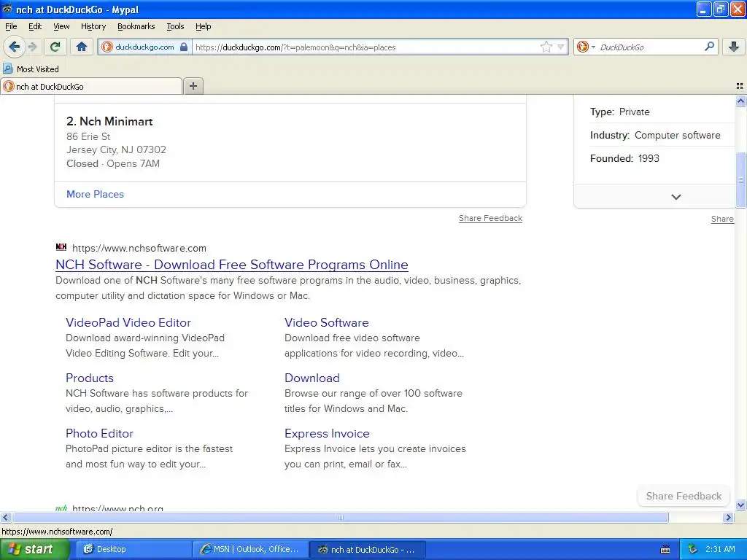Click the floating Share Feedback button
The image size is (747, 560).
(x=684, y=496)
